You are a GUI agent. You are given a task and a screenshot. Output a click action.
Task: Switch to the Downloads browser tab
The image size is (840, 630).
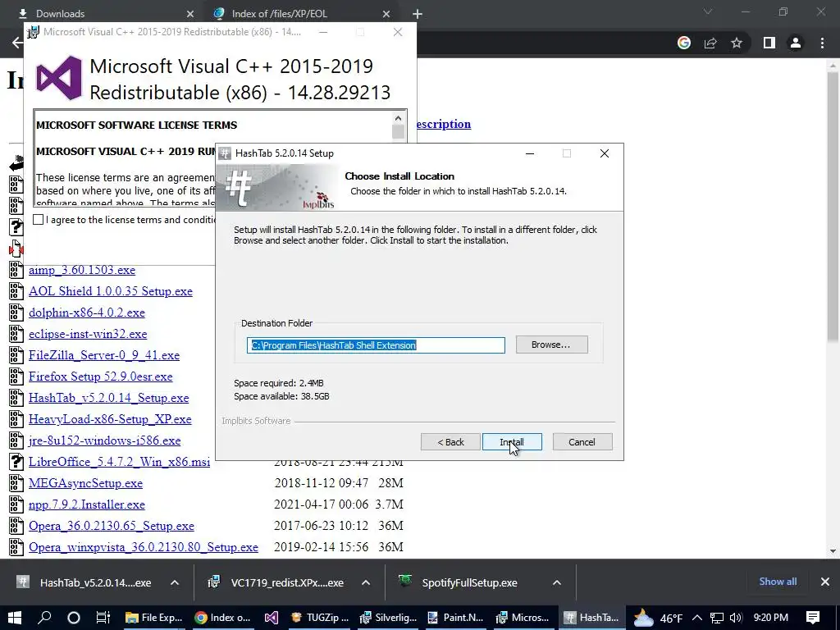click(x=61, y=13)
